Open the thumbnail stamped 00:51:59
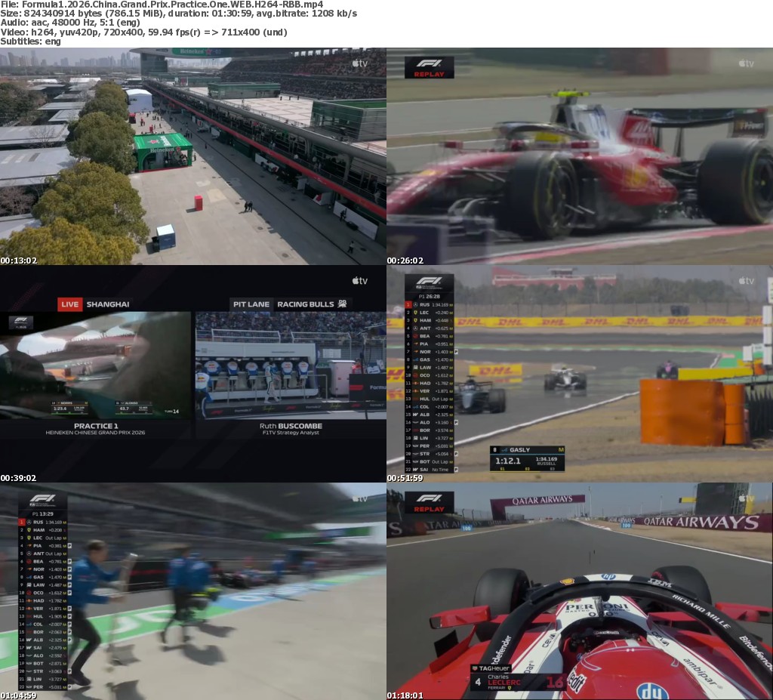 (580, 374)
